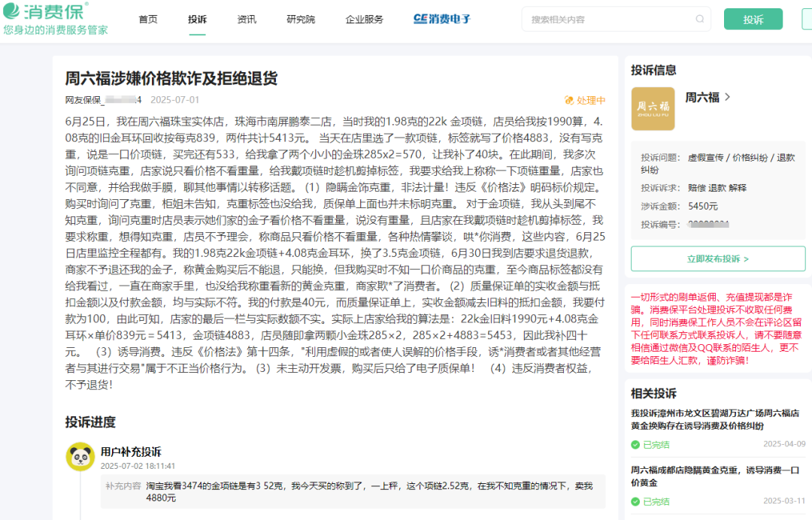Click the 立即发布投诉 button
This screenshot has width=812, height=520.
coord(718,258)
